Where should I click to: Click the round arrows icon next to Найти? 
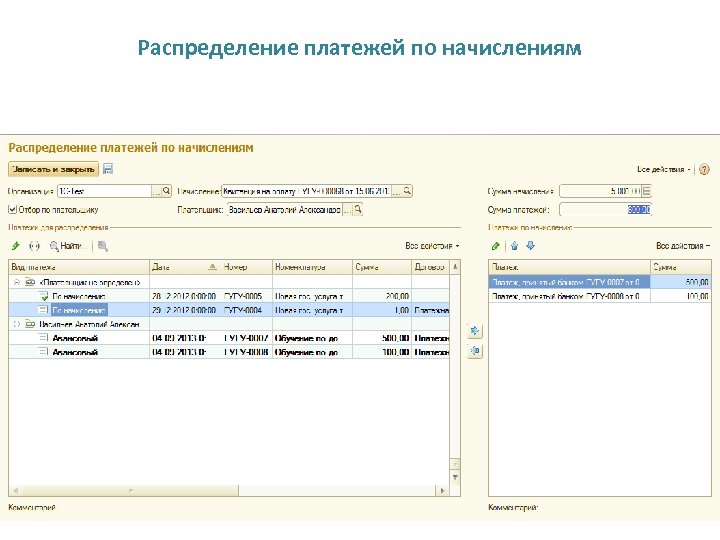[x=34, y=246]
